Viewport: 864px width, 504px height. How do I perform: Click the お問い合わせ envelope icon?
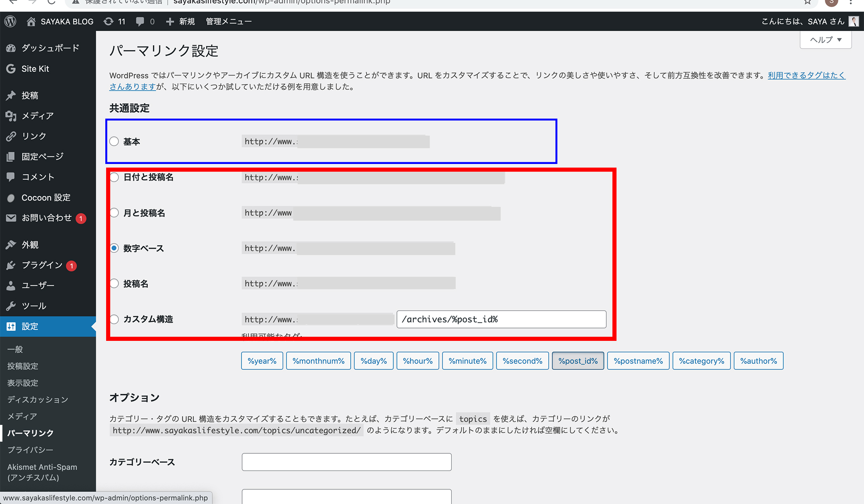coord(11,218)
